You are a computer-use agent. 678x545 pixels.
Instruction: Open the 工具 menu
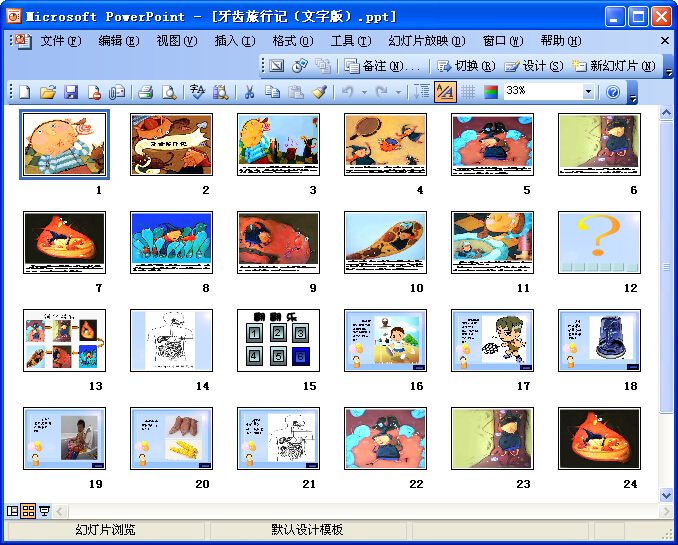tap(351, 41)
